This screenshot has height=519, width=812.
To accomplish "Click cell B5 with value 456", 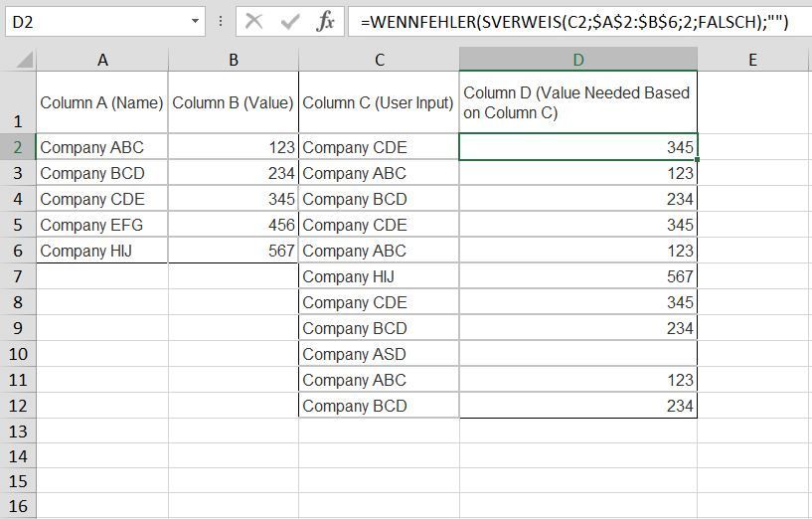I will pos(234,225).
